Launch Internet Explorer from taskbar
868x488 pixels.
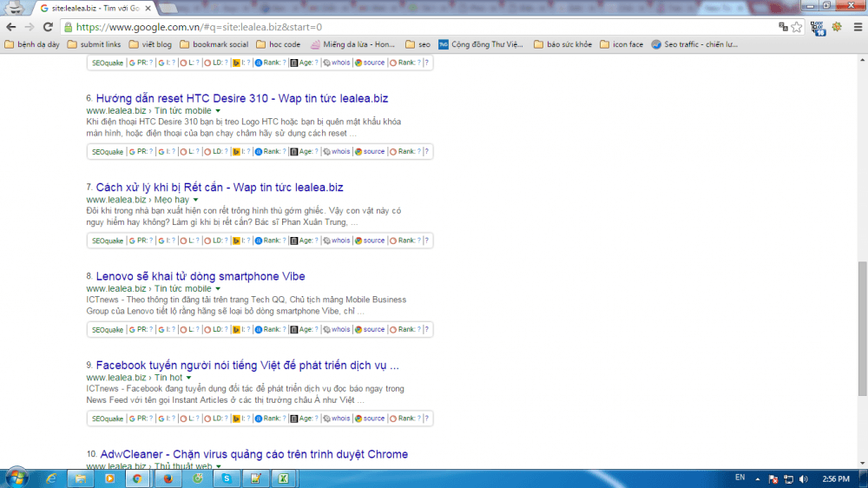[x=51, y=478]
